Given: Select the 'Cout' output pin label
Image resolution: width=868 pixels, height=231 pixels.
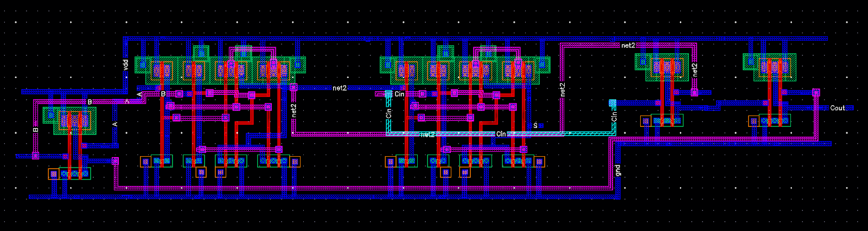Looking at the screenshot, I should (x=838, y=108).
